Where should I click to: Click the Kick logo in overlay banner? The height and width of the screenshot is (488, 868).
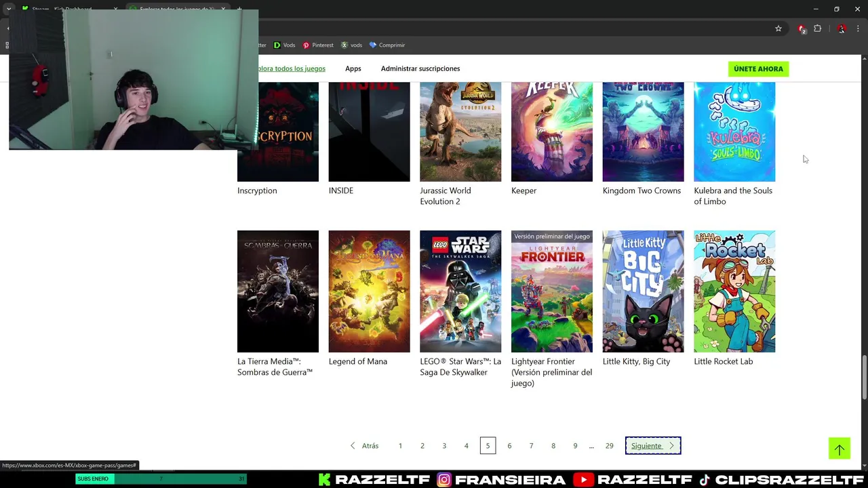coord(325,480)
